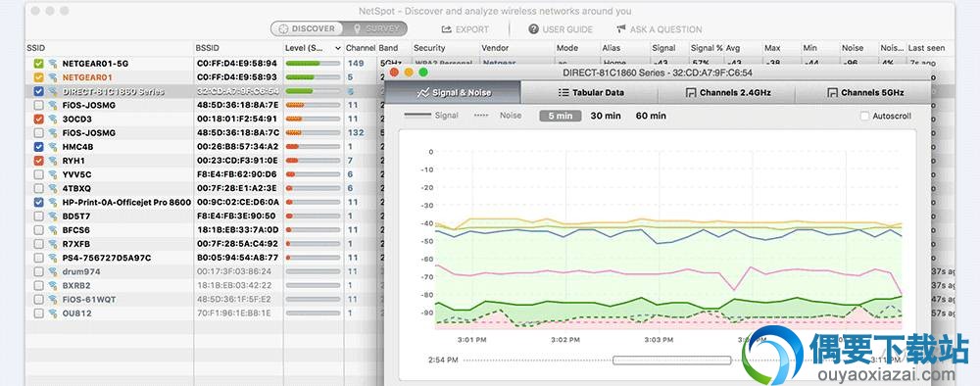
Task: Uncheck the DIRECT-81C1860 Series checkbox
Action: coord(39,91)
